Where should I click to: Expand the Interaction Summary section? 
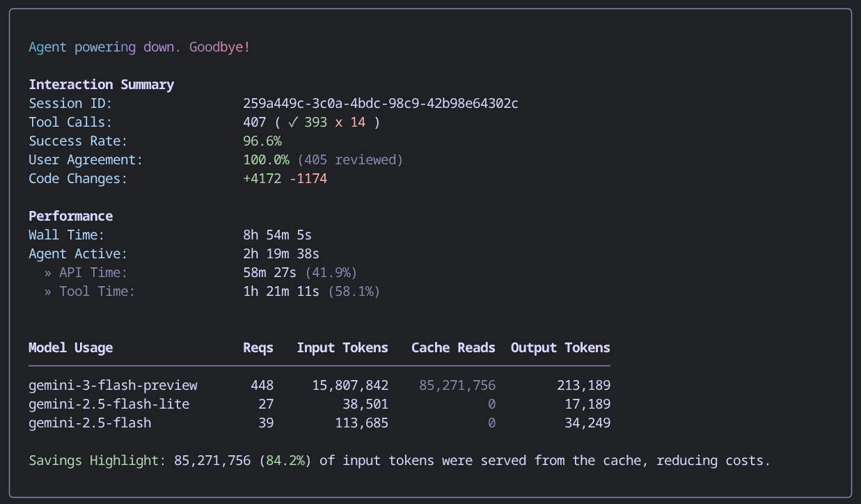(101, 84)
